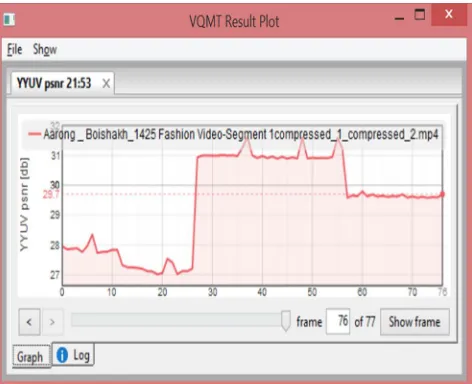Click the frame slider handle

point(286,321)
